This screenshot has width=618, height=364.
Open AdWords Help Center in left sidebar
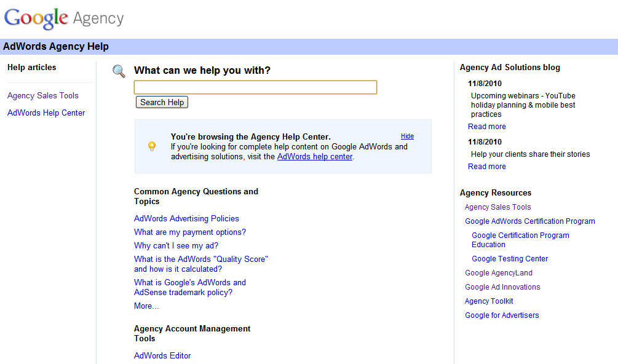[46, 113]
